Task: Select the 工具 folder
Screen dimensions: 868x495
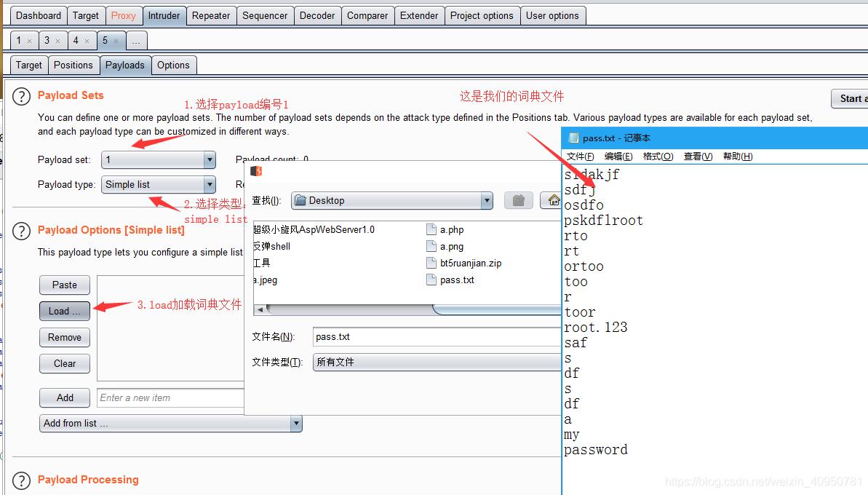Action: point(261,263)
